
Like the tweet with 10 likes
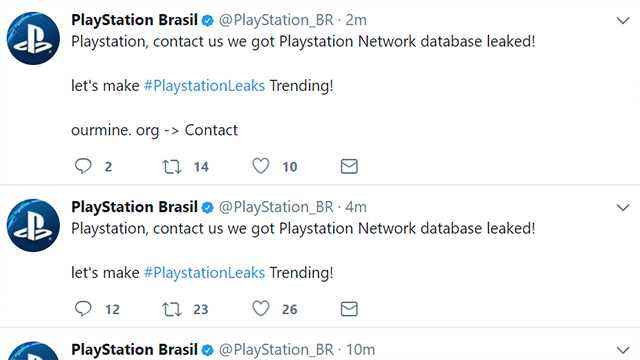tap(261, 166)
